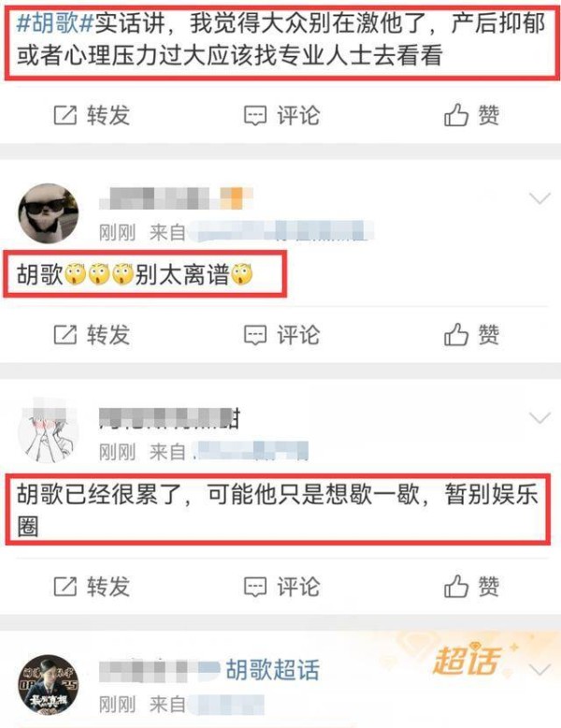Viewport: 561px width, 728px height.
Task: Tap the orange 超话 badge
Action: 467,660
